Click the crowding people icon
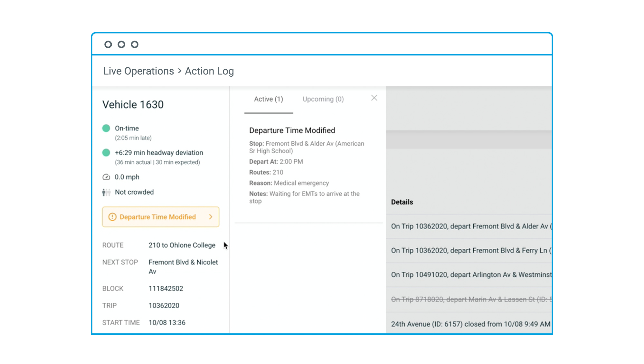 click(106, 192)
